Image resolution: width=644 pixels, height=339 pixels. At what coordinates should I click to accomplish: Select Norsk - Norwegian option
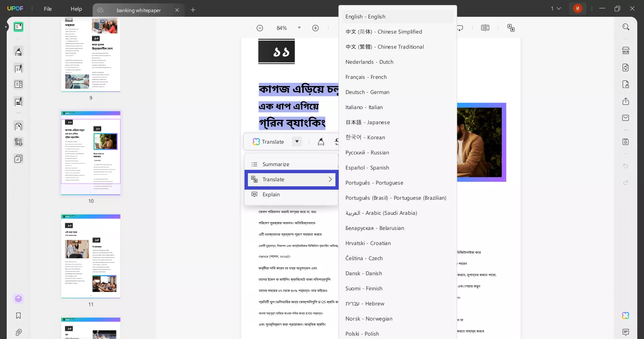click(397, 319)
